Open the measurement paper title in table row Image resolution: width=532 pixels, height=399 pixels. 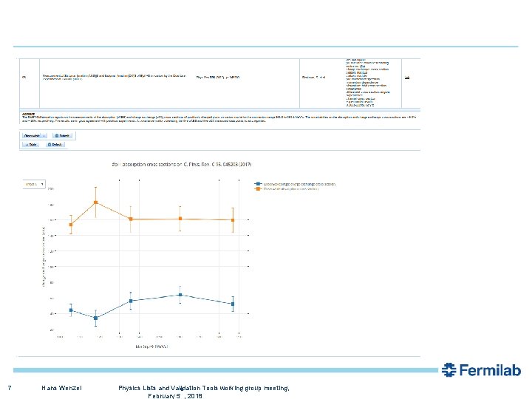coord(114,78)
